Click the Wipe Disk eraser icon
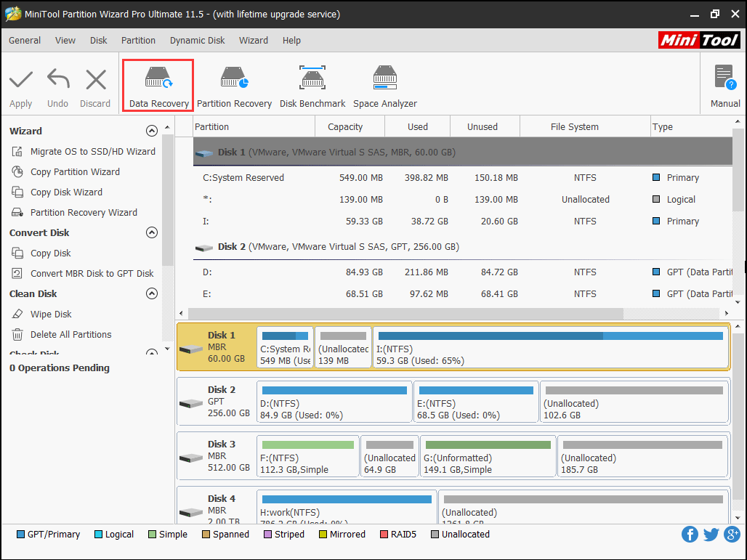The width and height of the screenshot is (747, 560). [x=17, y=315]
